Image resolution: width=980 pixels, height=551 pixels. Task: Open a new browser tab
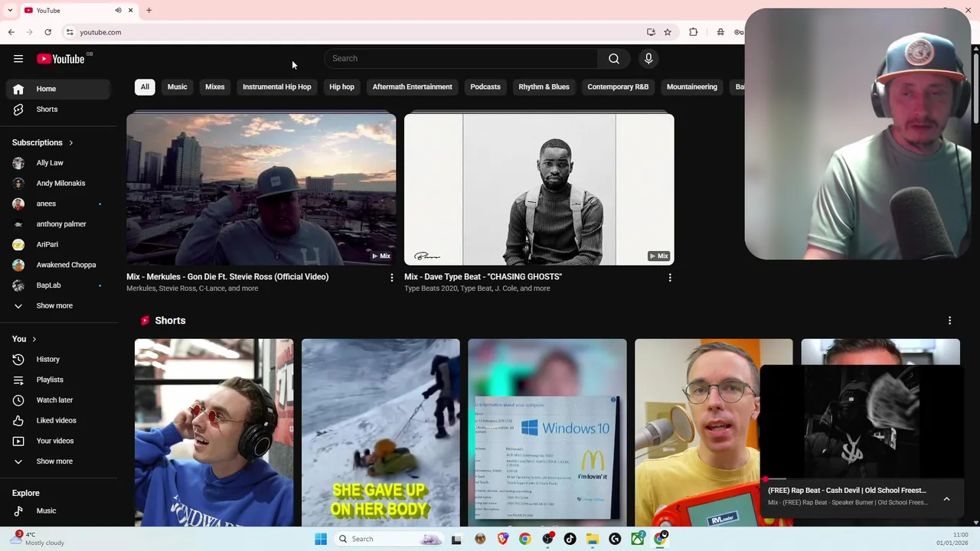click(x=149, y=10)
